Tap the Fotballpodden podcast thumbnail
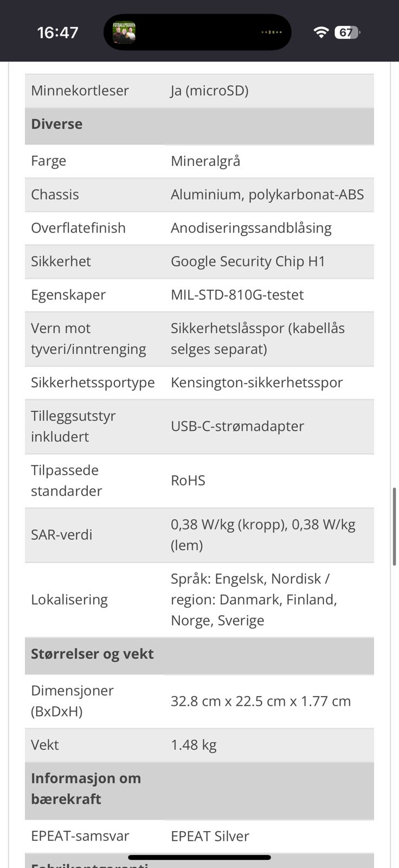This screenshot has height=868, width=399. 124,33
